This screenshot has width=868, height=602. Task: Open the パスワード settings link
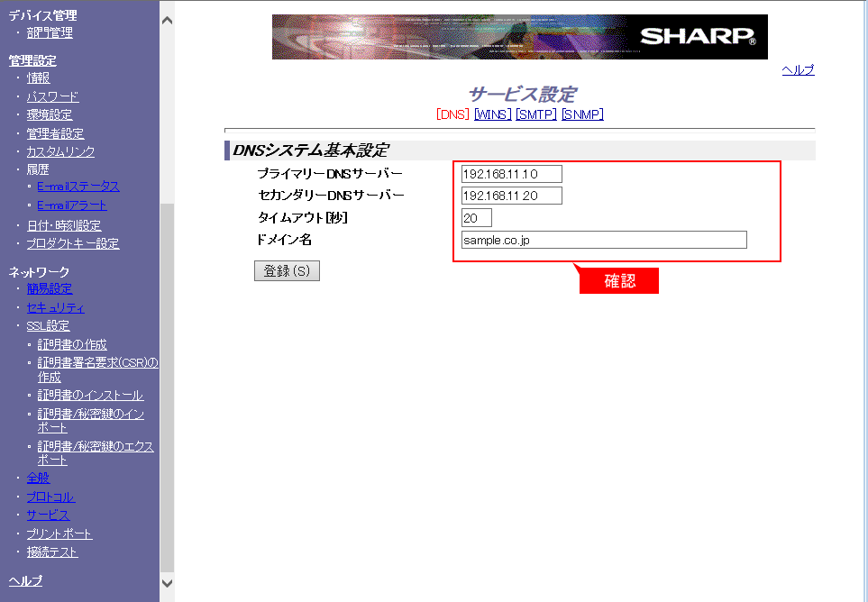pyautogui.click(x=52, y=96)
